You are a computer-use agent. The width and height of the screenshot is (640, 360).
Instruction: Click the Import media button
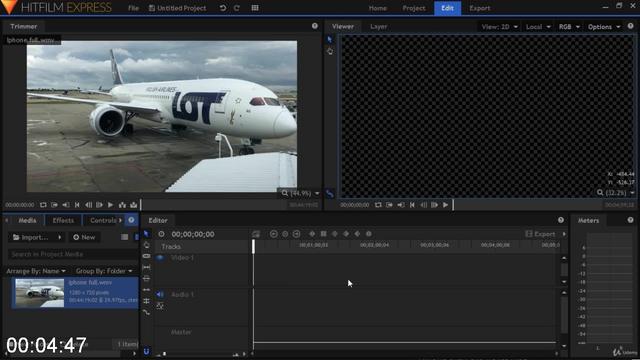[x=31, y=237]
